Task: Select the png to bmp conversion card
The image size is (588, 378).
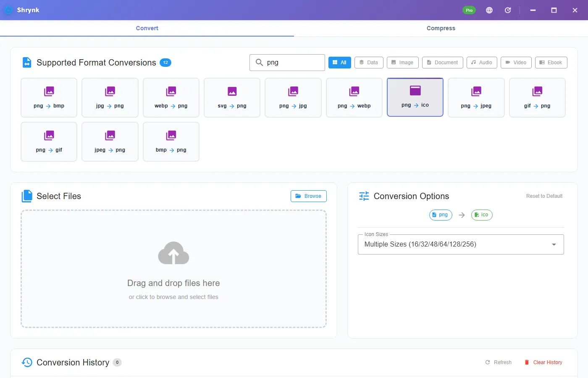Action: (49, 97)
